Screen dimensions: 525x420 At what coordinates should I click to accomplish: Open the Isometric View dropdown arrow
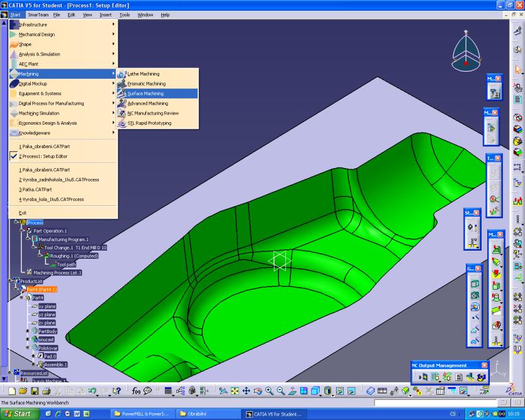coord(321,395)
